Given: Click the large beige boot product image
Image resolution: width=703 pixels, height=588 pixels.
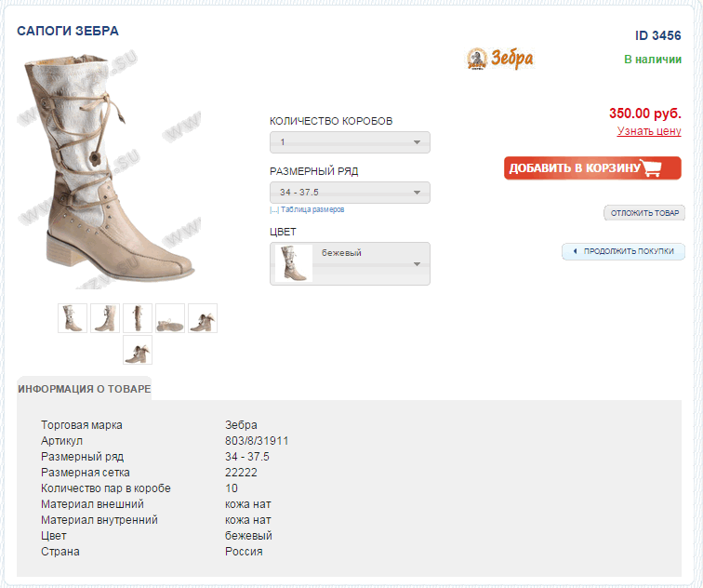Looking at the screenshot, I should pyautogui.click(x=109, y=170).
